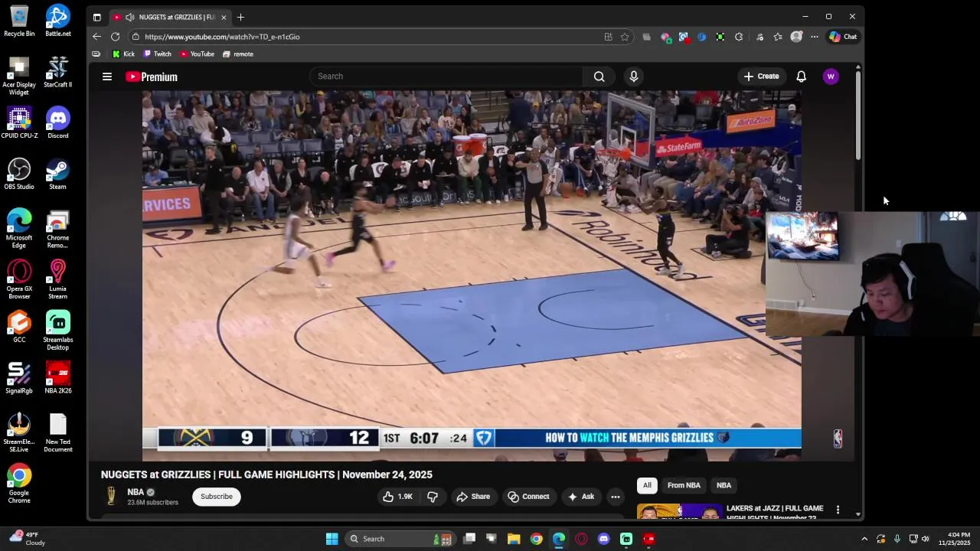Refresh the current page
Screen dimensions: 980x551
coord(115,37)
